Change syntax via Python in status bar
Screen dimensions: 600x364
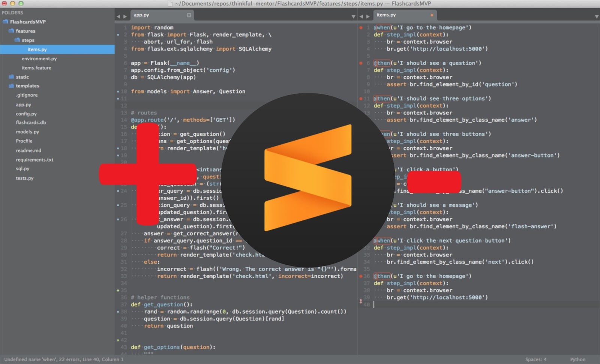577,360
